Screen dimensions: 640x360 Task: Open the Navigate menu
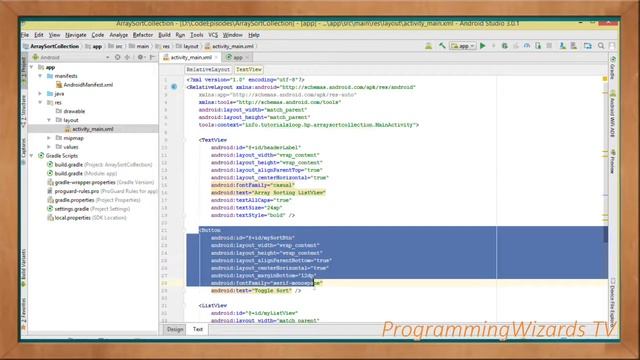pyautogui.click(x=76, y=35)
